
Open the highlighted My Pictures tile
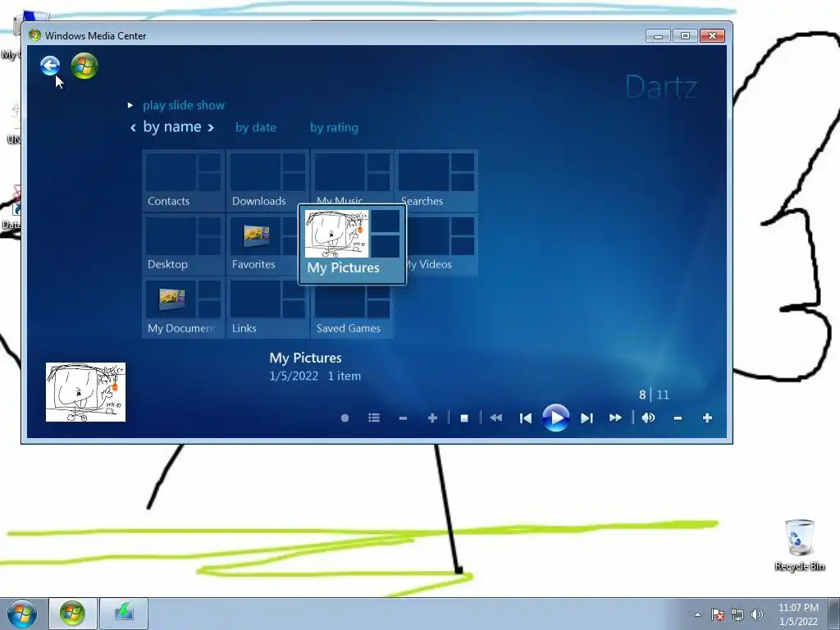click(352, 244)
